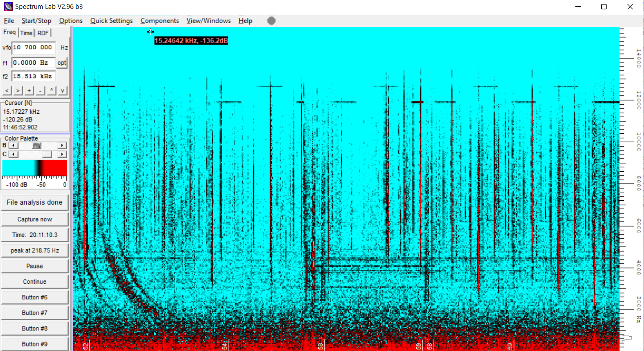Click Button #8
The image size is (644, 351).
tap(35, 328)
